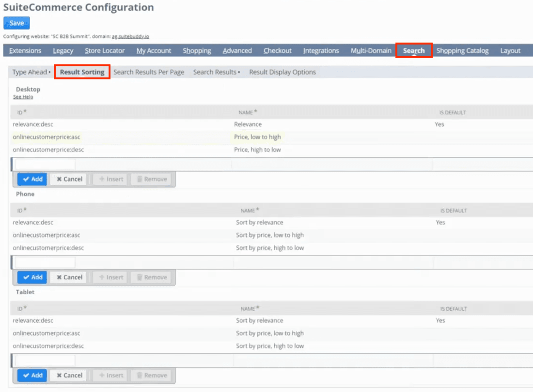The width and height of the screenshot is (533, 392).
Task: Select the Multi-Domain tab
Action: pyautogui.click(x=371, y=50)
